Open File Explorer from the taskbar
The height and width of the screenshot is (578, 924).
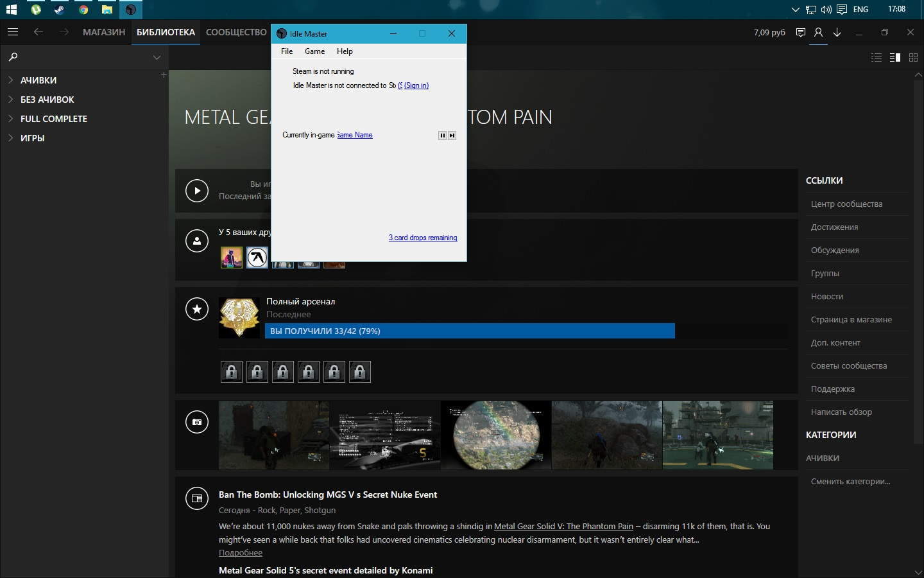point(107,10)
